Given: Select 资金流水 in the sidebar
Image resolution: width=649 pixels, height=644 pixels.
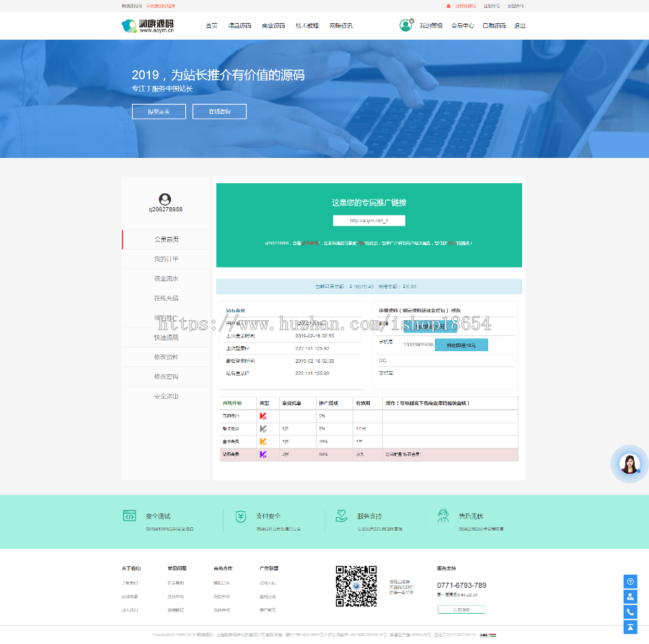Looking at the screenshot, I should tap(166, 278).
